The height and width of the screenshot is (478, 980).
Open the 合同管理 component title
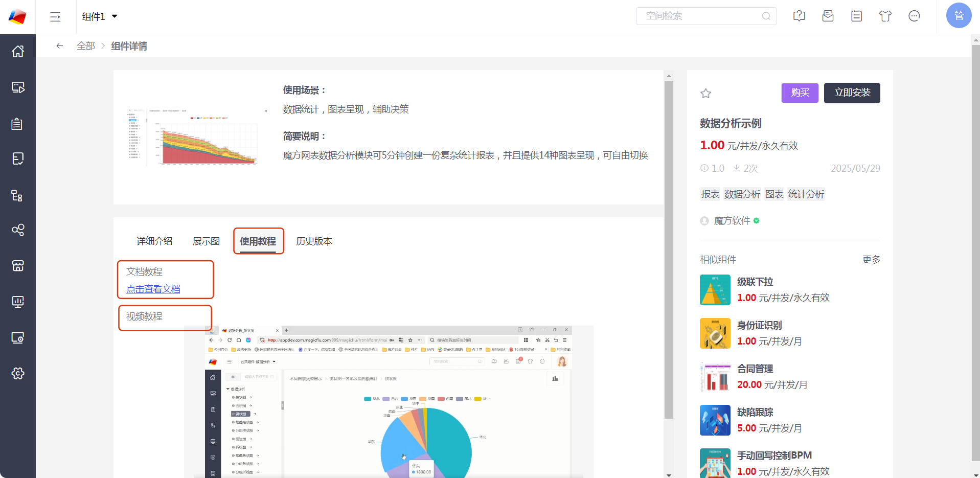pos(755,369)
